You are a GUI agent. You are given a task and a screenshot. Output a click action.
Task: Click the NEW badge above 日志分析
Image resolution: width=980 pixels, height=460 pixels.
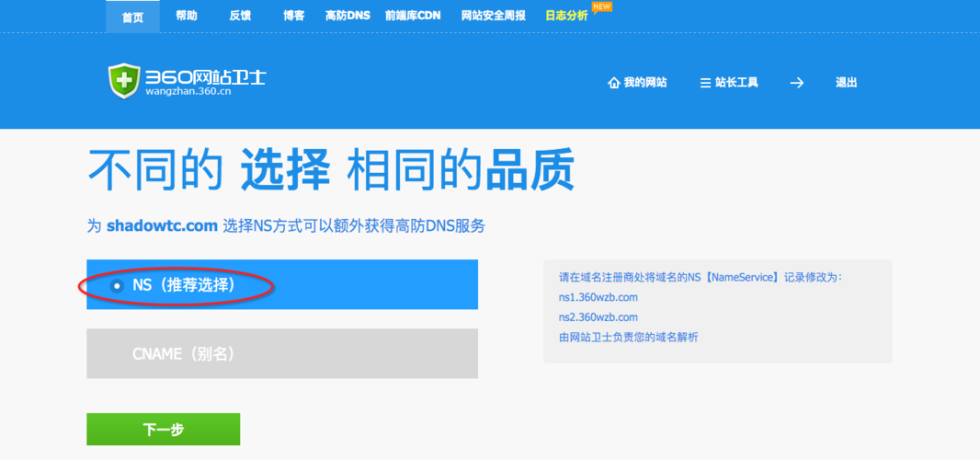(x=601, y=6)
